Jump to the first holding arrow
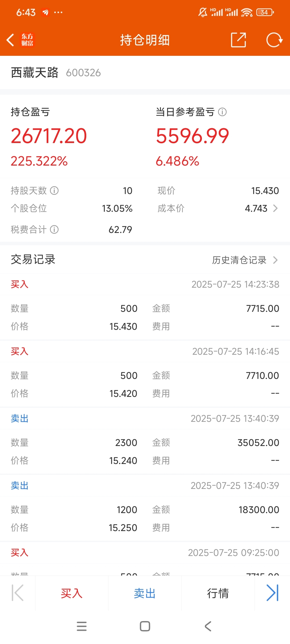Viewport: 290px width, 644px height. click(18, 593)
